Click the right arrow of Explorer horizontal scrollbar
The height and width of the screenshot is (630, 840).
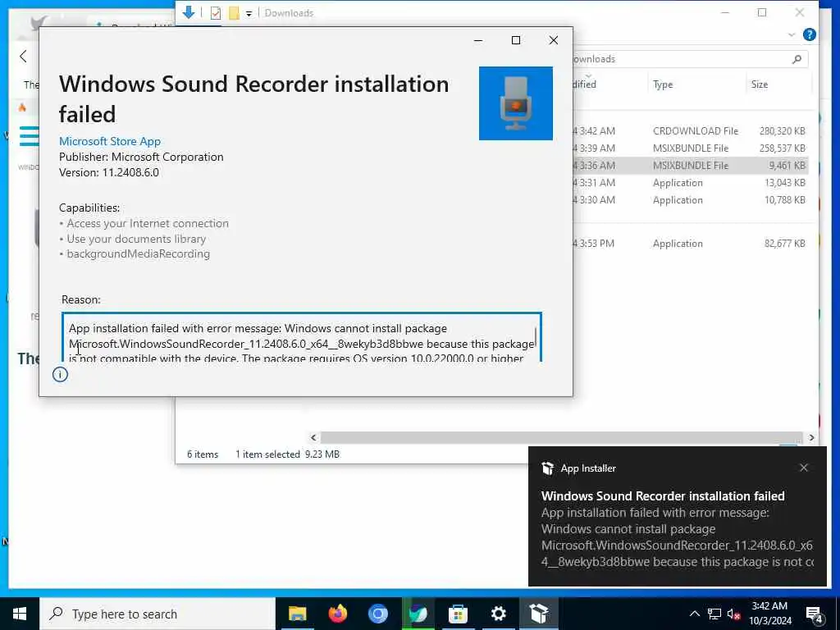811,438
